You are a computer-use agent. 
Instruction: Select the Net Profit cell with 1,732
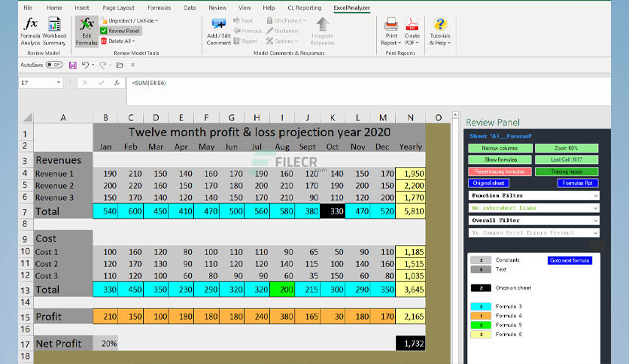pos(410,344)
